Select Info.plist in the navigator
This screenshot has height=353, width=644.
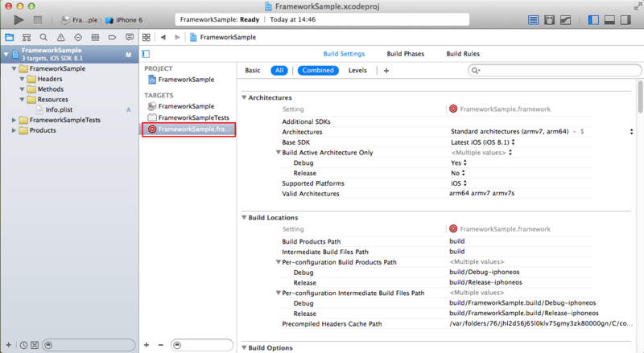pos(59,109)
